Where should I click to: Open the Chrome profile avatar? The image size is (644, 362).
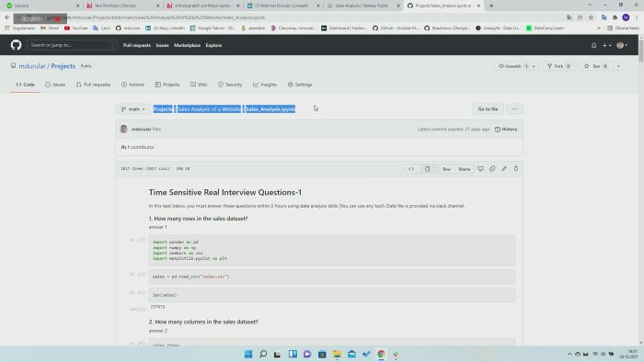(x=626, y=17)
